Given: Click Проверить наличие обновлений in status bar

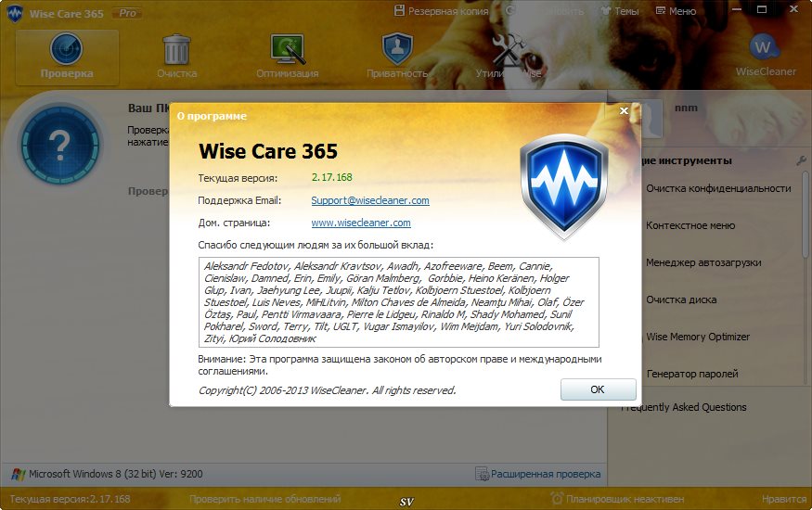Looking at the screenshot, I should 265,499.
